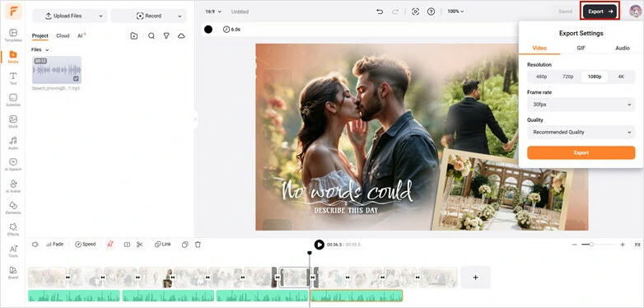The image size is (644, 308).
Task: Open the Templates sidebar panel
Action: (x=13, y=35)
